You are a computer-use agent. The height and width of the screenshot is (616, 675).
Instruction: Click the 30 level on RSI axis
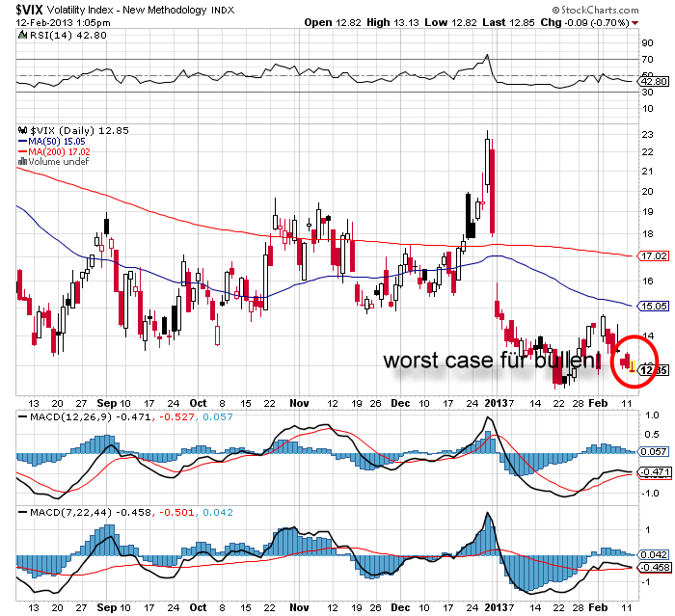tap(647, 93)
